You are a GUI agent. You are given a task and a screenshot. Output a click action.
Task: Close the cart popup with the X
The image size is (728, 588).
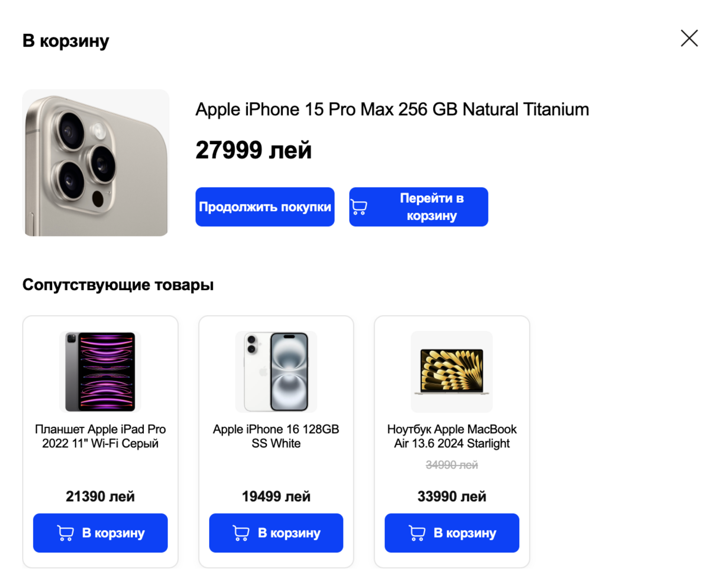click(689, 39)
